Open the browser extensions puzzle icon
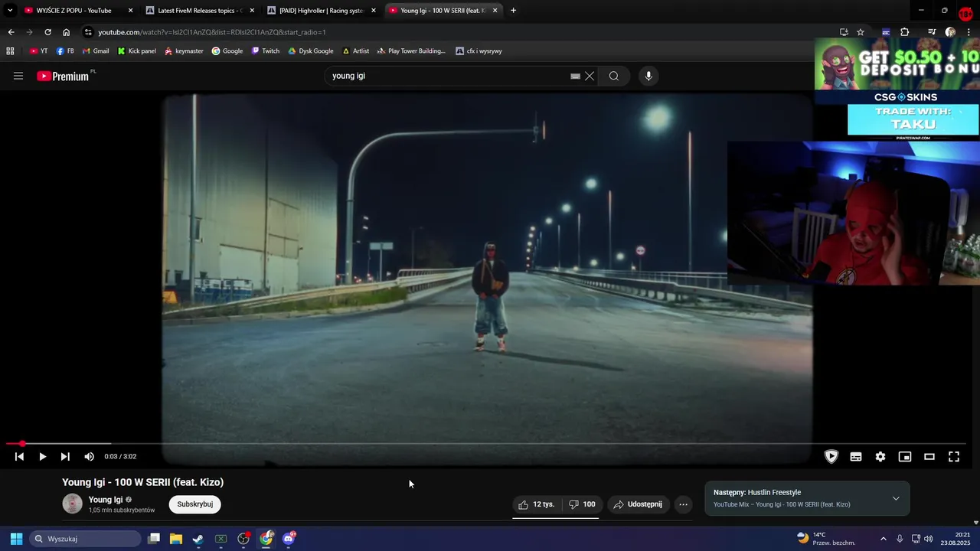The width and height of the screenshot is (980, 551). pos(904,32)
